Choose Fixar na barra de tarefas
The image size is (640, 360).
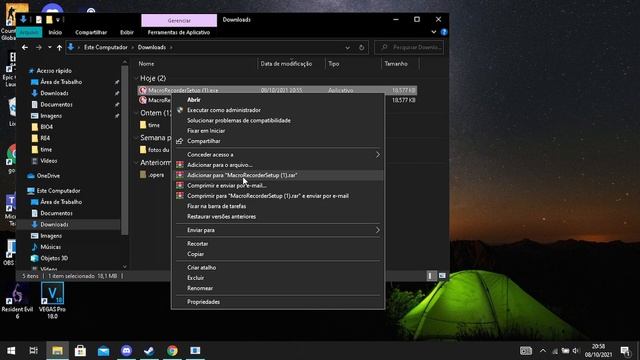click(278, 206)
